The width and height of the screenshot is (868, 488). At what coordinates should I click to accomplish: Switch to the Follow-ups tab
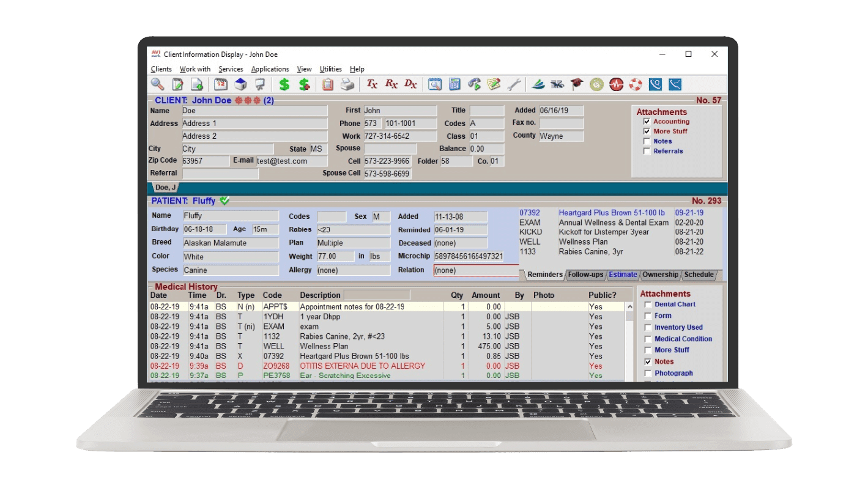click(585, 275)
